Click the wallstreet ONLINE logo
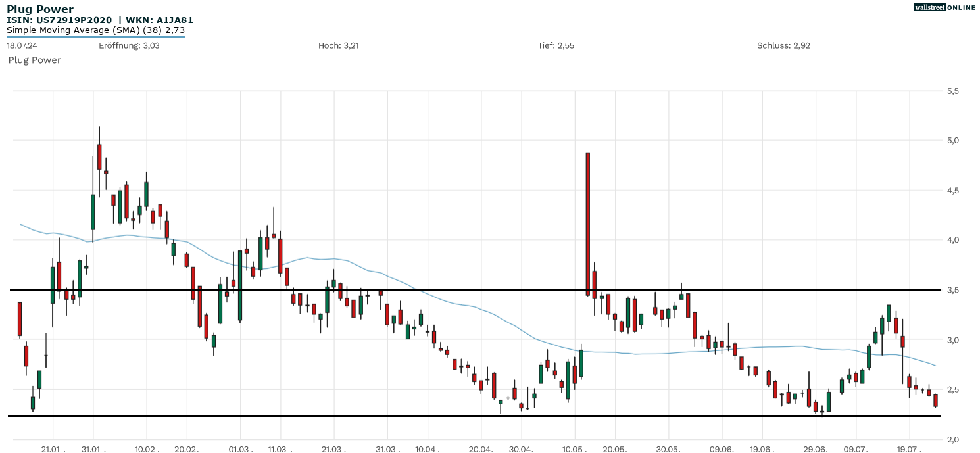Viewport: 980px width, 453px height. pos(944,7)
